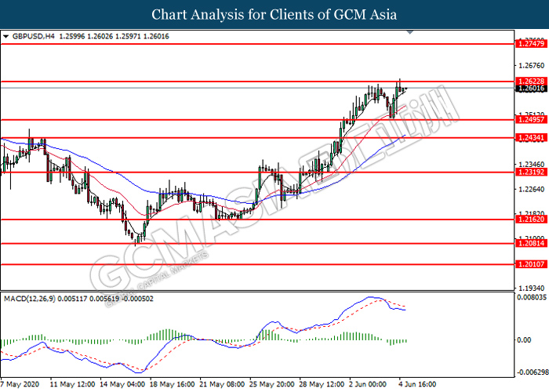The height and width of the screenshot is (392, 549).
Task: Click the current price label 1.26016
Action: click(x=531, y=88)
